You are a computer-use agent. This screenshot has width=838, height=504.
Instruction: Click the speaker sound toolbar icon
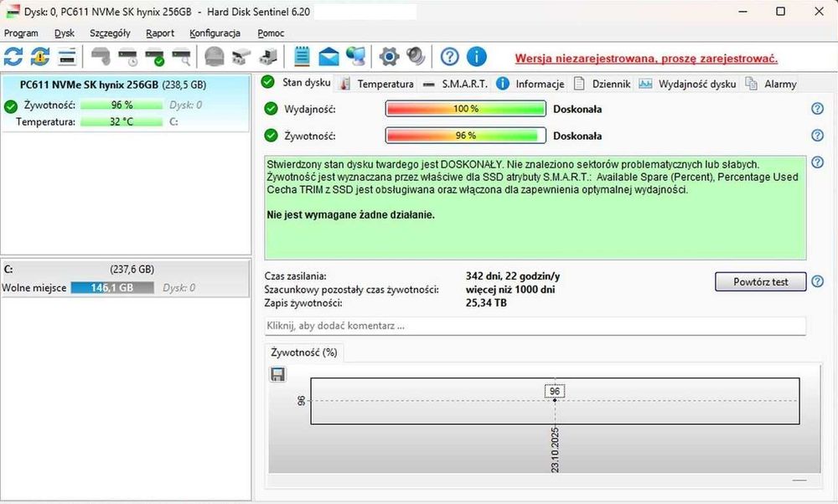click(416, 57)
